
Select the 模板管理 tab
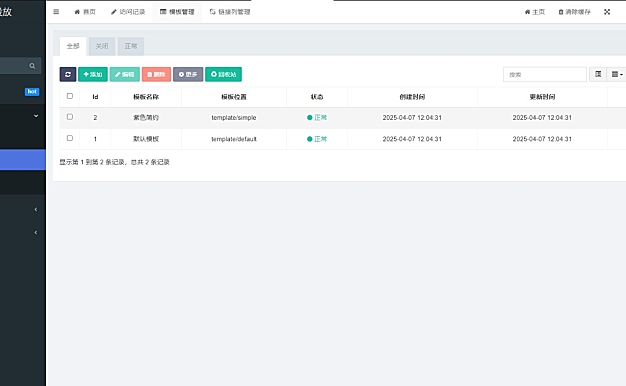coord(177,12)
